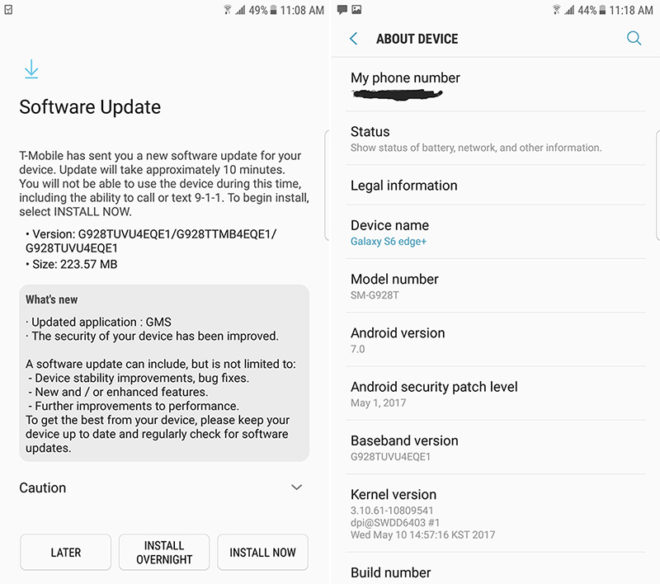This screenshot has height=584, width=660.
Task: Tap the search magnifier icon
Action: (x=634, y=39)
